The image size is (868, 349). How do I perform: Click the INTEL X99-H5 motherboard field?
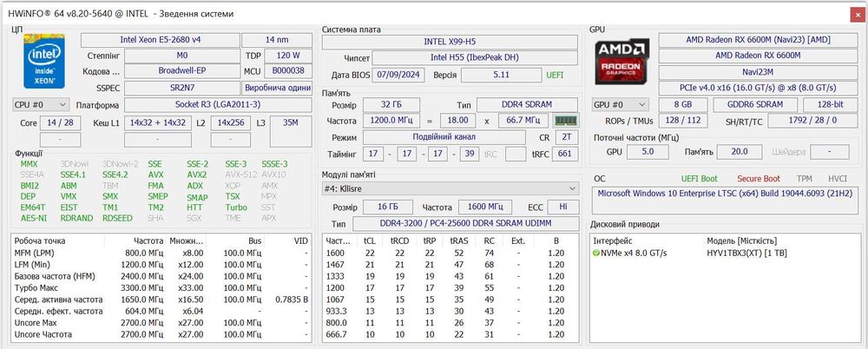[x=450, y=42]
